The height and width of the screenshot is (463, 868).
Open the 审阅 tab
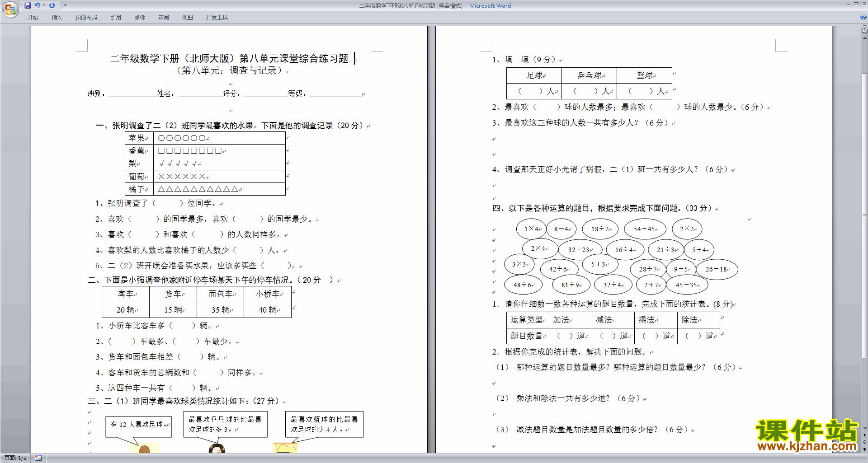pos(164,18)
